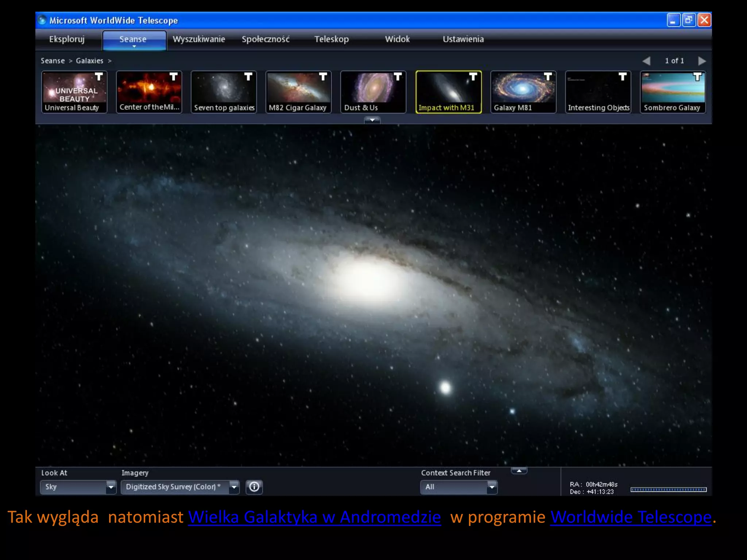Open the M82 Cigar Galaxy tour

(299, 92)
